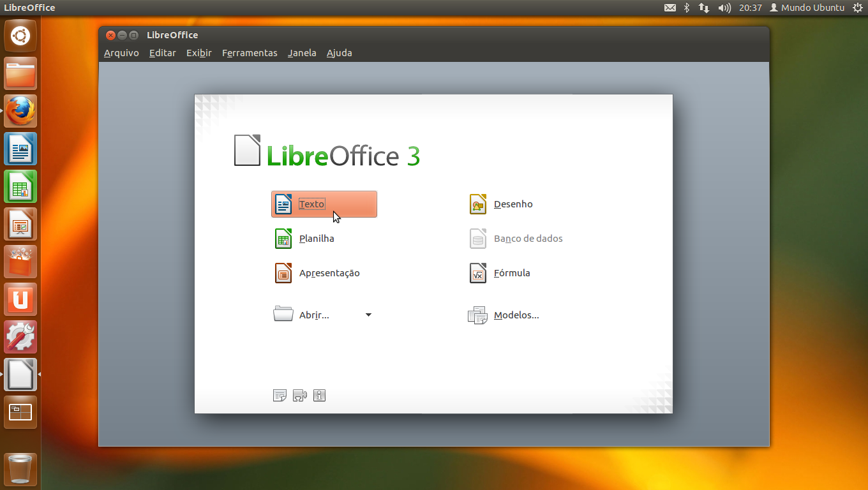Minimize the LibreOffice window
The width and height of the screenshot is (868, 490).
click(122, 35)
